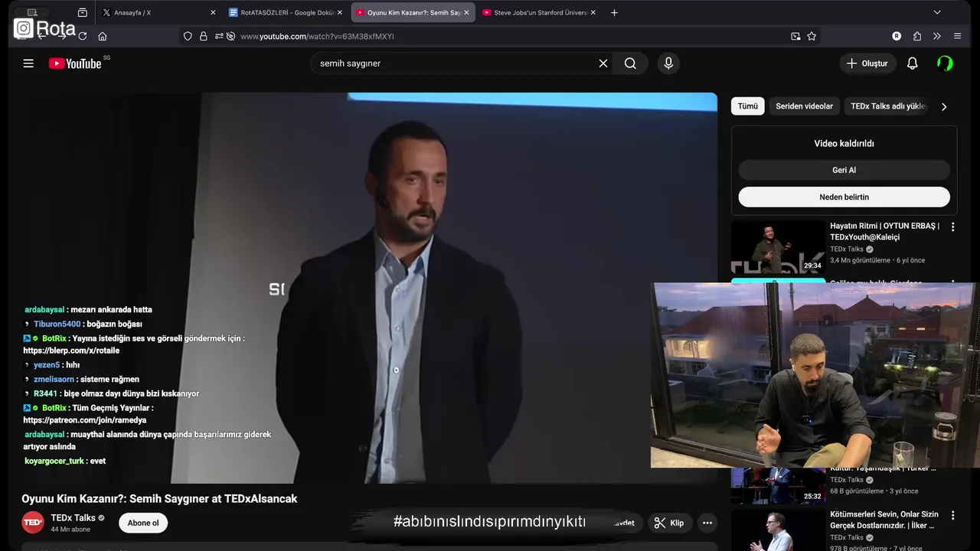Screen dimensions: 980x551
Task: Open the Firefox View icon left of the tabs
Action: [83, 13]
